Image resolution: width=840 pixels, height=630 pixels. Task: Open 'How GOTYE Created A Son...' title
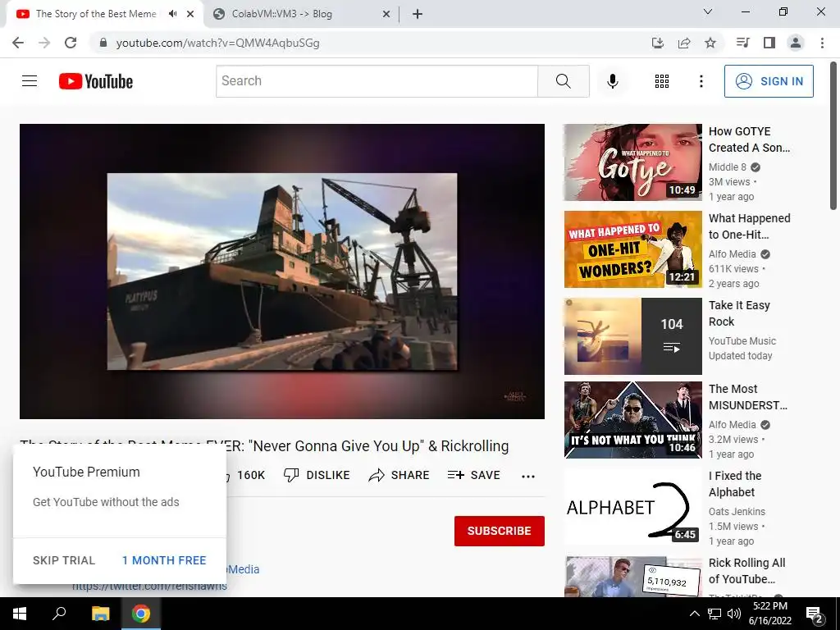click(750, 139)
